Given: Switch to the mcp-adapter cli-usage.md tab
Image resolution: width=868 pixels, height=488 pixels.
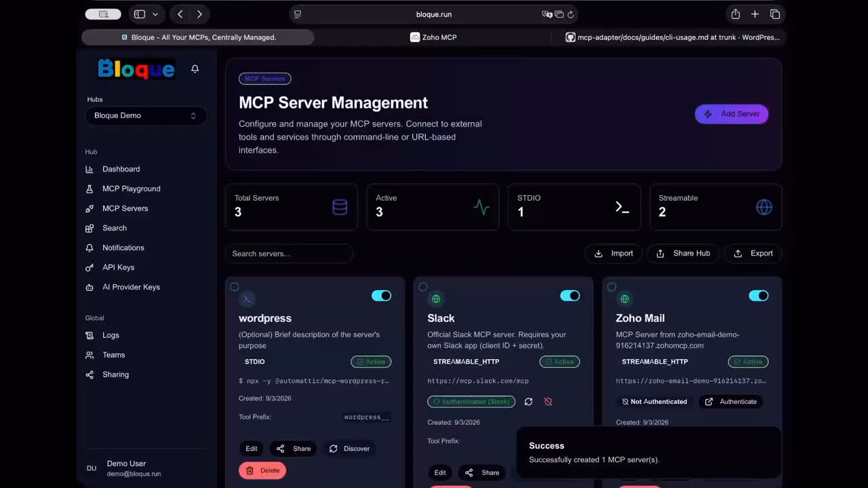Looking at the screenshot, I should (673, 37).
